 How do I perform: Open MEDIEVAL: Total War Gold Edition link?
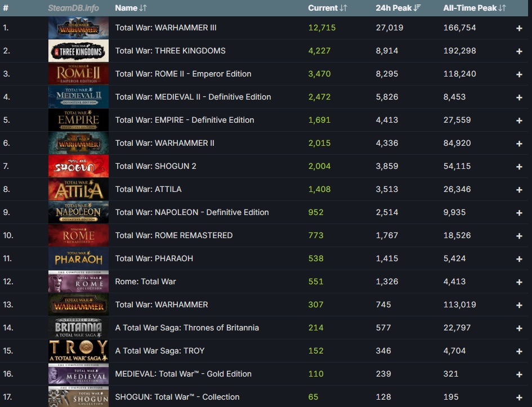(183, 373)
